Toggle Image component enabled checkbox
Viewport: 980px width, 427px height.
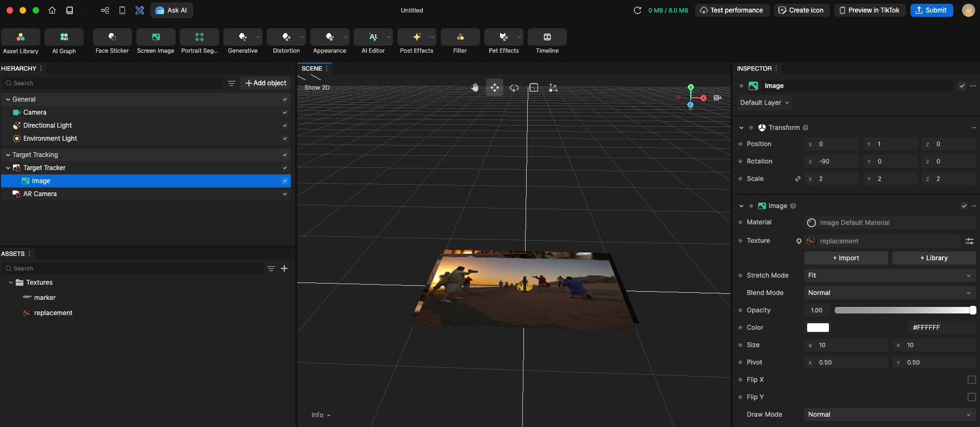(964, 206)
